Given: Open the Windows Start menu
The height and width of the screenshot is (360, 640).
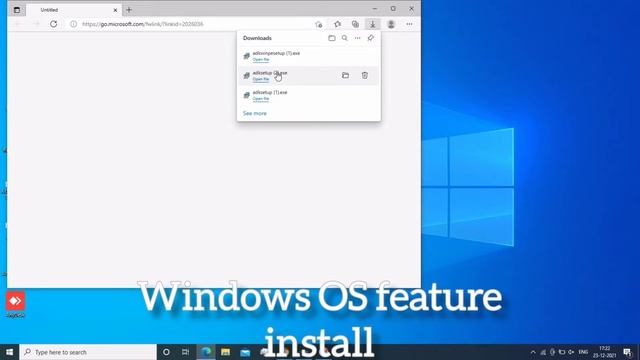Looking at the screenshot, I should (9, 352).
